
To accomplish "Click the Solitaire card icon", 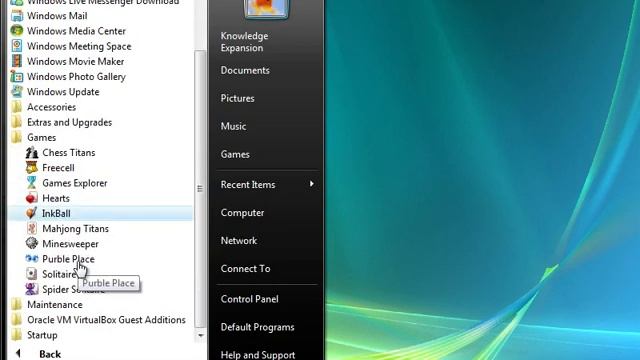I will [x=32, y=274].
